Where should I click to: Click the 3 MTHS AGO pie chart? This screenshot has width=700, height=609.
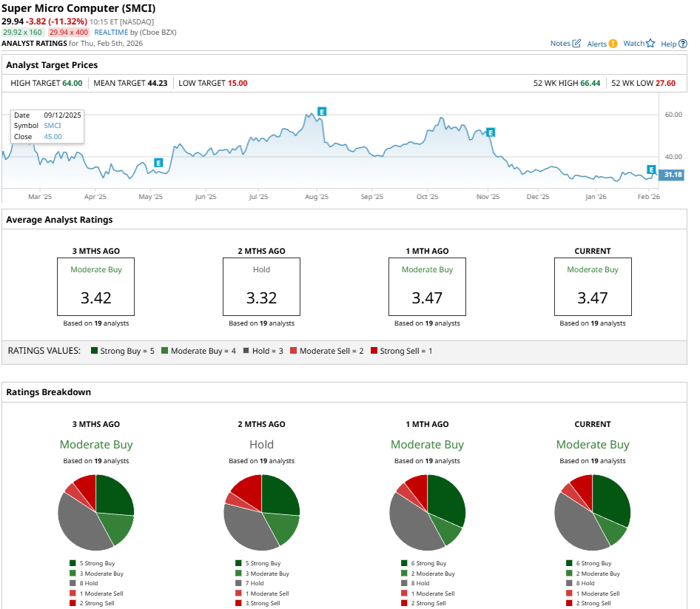click(x=95, y=512)
